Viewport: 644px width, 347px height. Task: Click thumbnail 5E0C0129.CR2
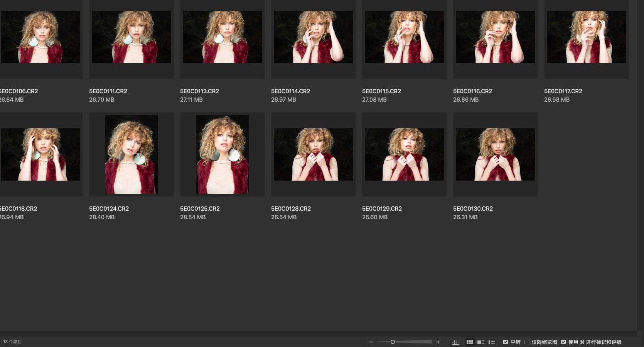click(404, 154)
